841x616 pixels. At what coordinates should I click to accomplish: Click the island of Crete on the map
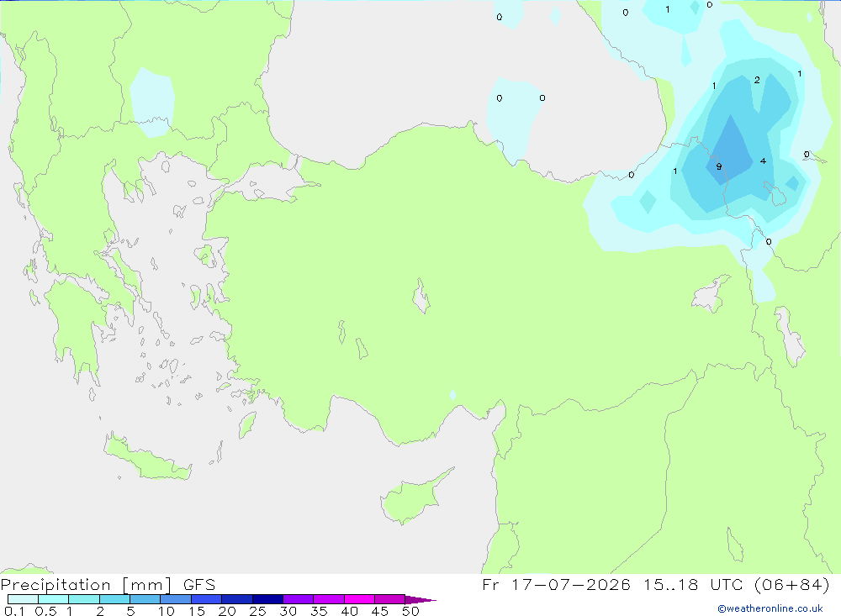(147, 460)
